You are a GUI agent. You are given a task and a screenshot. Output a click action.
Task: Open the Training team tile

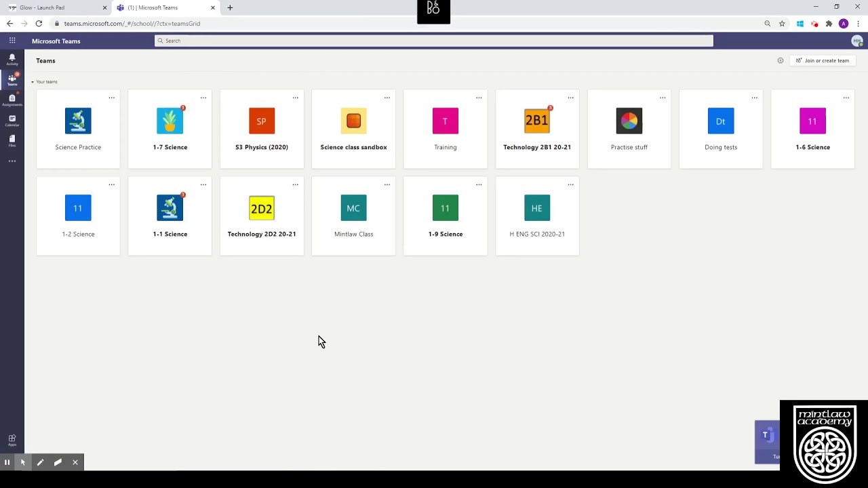point(446,129)
